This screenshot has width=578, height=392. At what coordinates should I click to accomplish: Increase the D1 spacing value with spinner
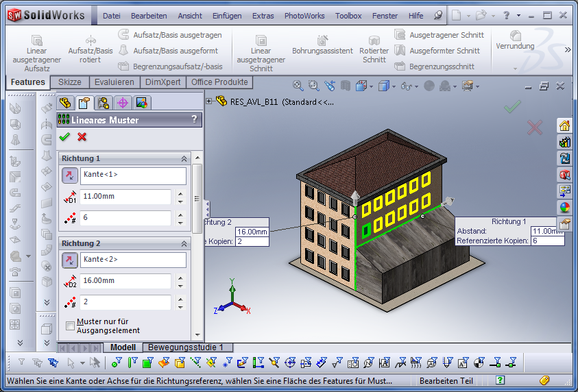180,193
